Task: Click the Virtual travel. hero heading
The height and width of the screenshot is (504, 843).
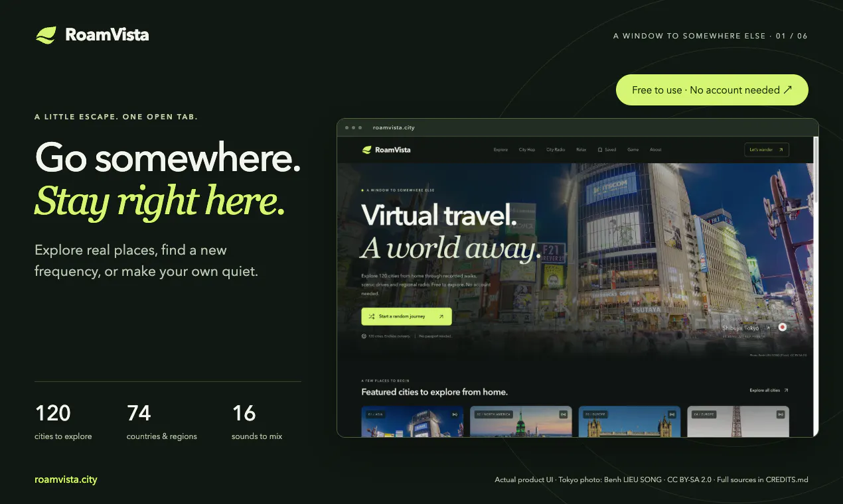Action: 439,216
